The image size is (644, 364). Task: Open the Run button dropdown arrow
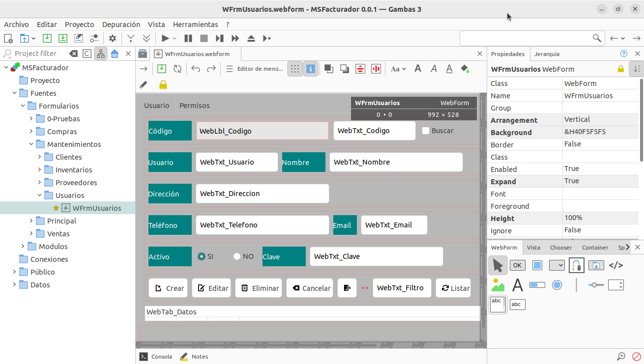[x=175, y=38]
